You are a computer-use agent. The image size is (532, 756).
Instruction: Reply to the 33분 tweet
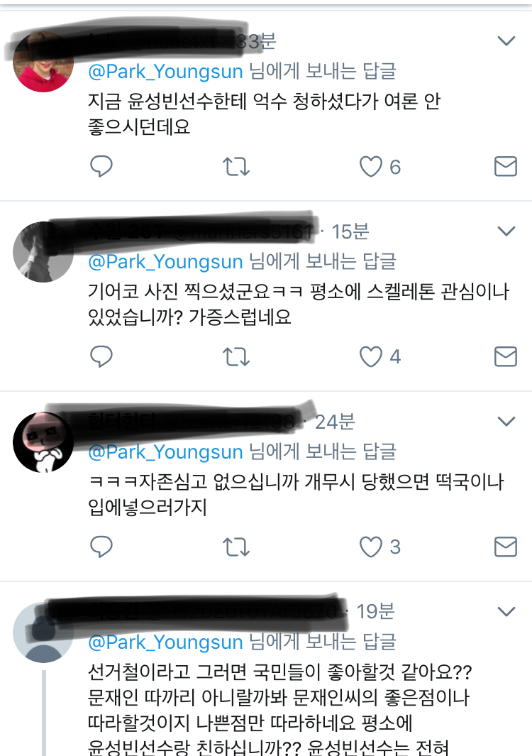tap(101, 166)
